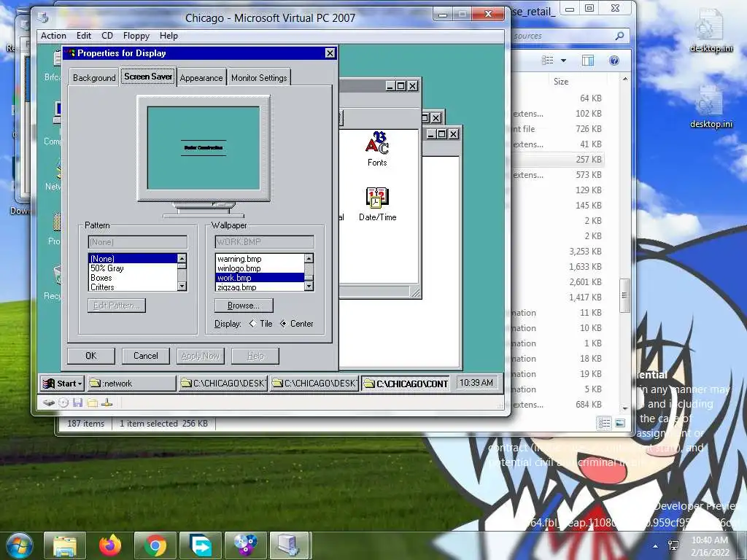Select the 50% Gray pattern
The image size is (747, 560).
click(x=133, y=268)
